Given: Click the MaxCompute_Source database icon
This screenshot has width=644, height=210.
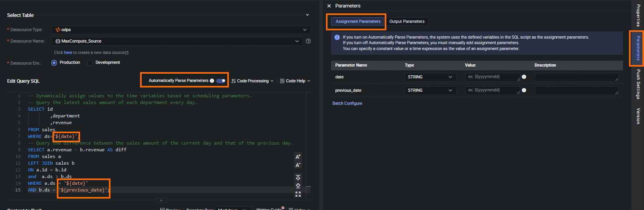Looking at the screenshot, I should coord(58,41).
